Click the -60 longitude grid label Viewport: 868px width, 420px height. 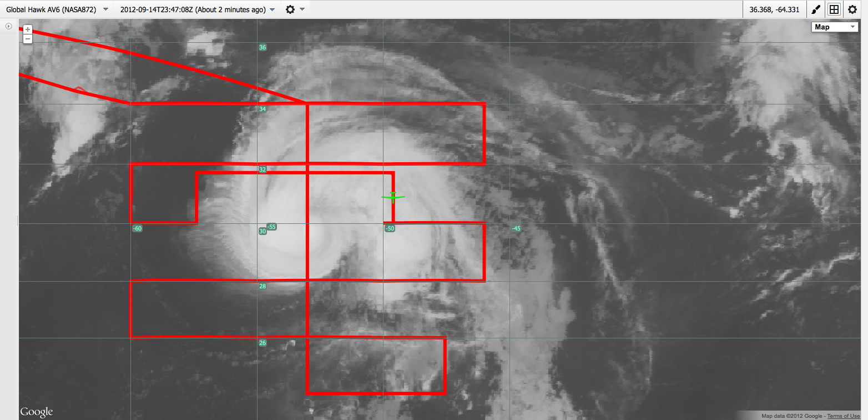pyautogui.click(x=137, y=228)
